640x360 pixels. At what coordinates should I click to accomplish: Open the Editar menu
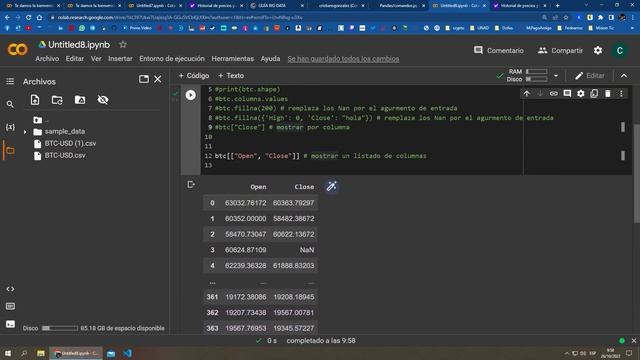75,59
